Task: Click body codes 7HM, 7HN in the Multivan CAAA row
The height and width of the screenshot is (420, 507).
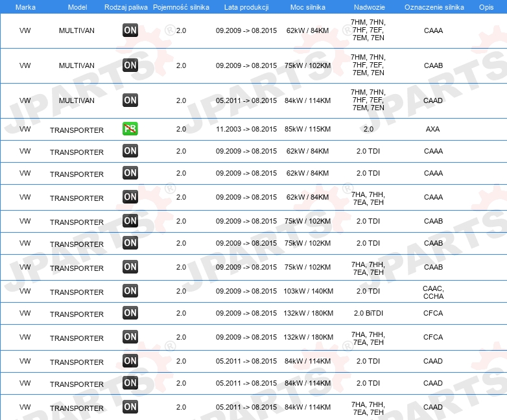Action: pyautogui.click(x=368, y=30)
